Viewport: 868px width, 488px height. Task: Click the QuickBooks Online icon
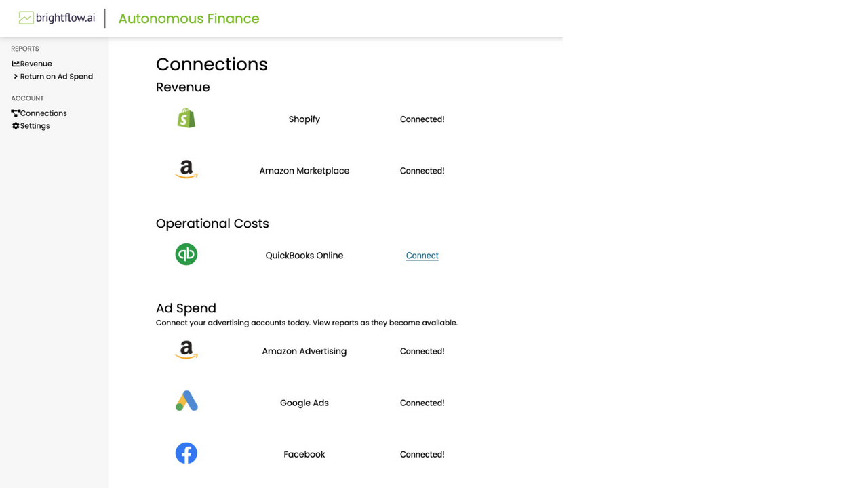pyautogui.click(x=186, y=254)
